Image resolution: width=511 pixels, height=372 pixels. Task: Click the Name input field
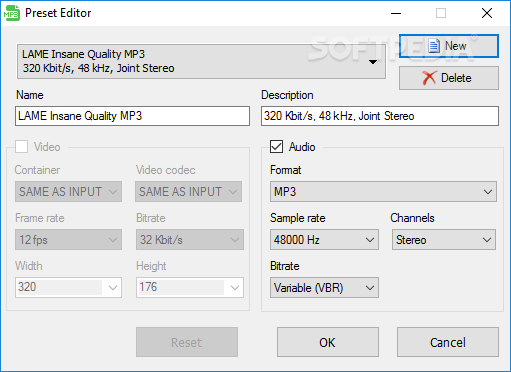point(132,116)
